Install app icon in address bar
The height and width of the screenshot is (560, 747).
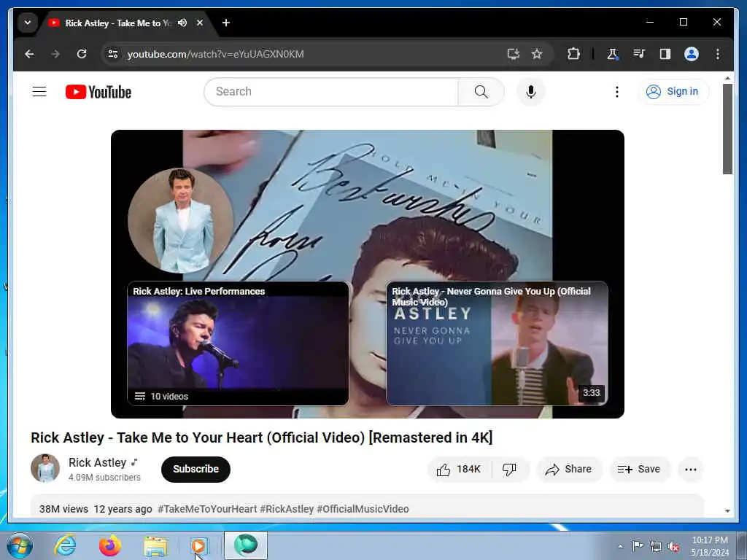click(x=513, y=54)
